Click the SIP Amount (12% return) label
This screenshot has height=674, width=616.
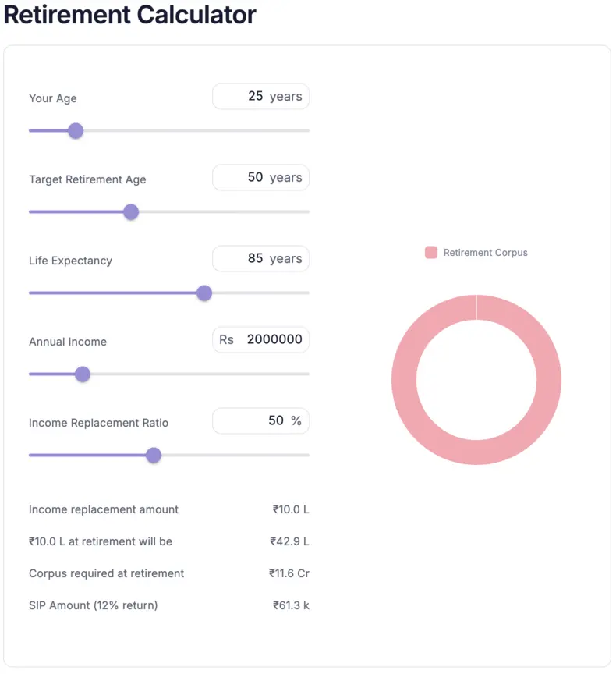click(91, 605)
